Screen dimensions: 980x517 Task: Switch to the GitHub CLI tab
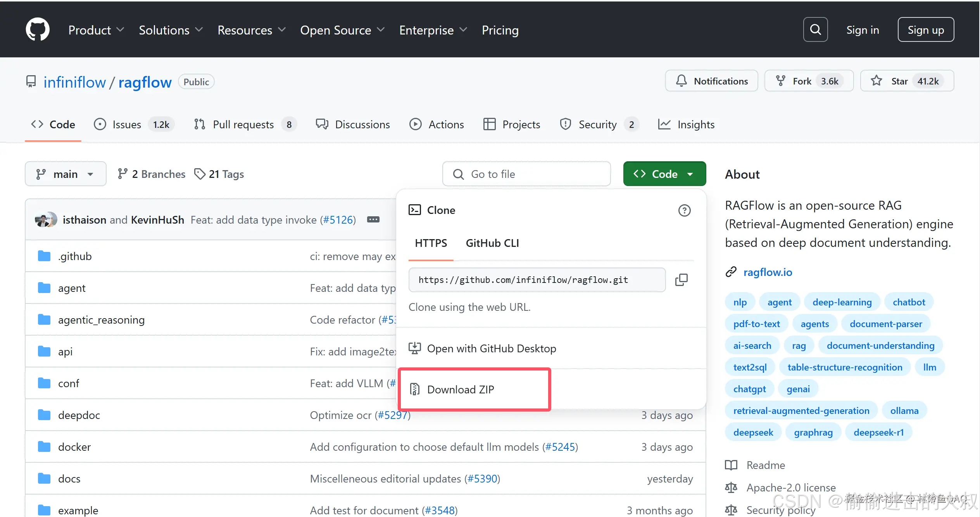pyautogui.click(x=492, y=243)
